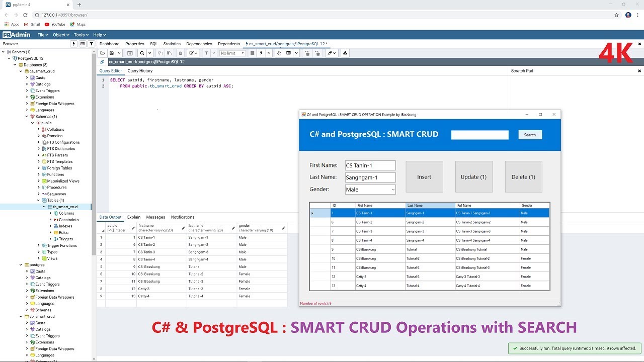Select the Sequences tree item
The width and height of the screenshot is (644, 362).
click(56, 194)
